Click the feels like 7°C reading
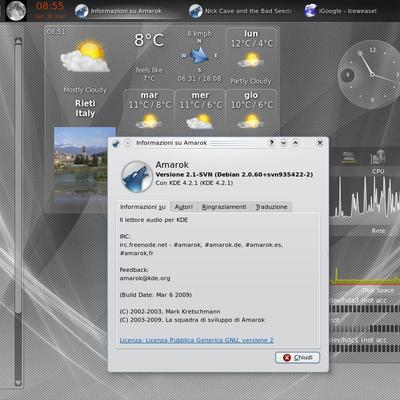The width and height of the screenshot is (400, 400). coord(149,74)
